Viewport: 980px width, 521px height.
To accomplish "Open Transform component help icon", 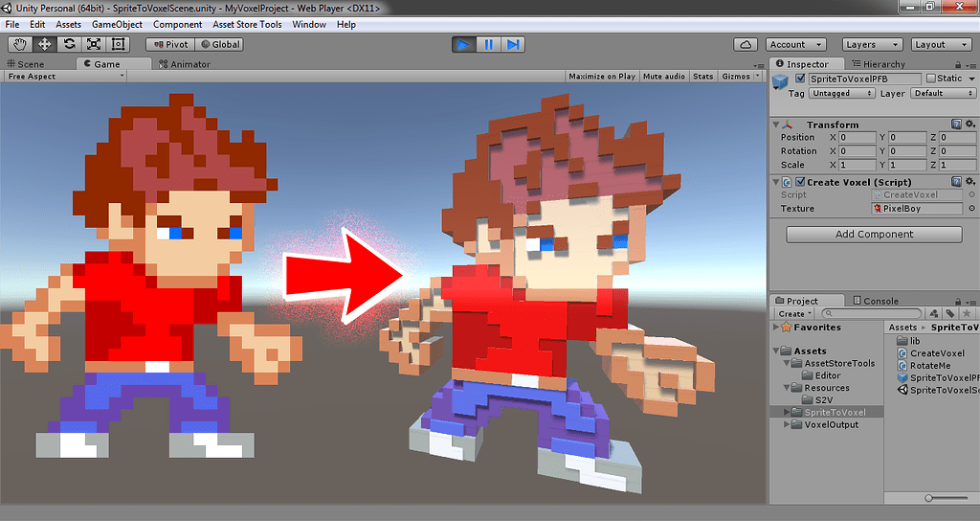I will 956,124.
